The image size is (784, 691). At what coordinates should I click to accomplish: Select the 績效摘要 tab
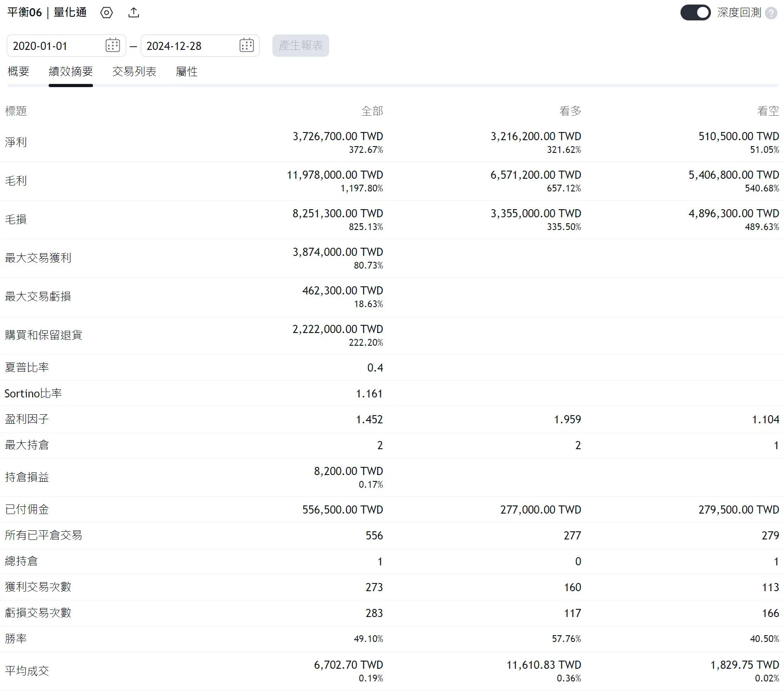coord(71,72)
